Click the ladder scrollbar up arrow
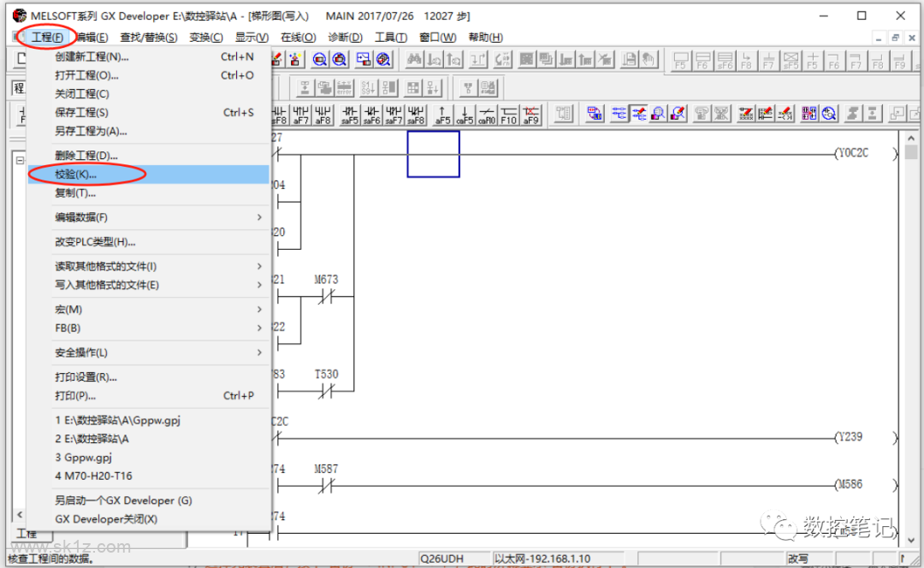 [911, 139]
